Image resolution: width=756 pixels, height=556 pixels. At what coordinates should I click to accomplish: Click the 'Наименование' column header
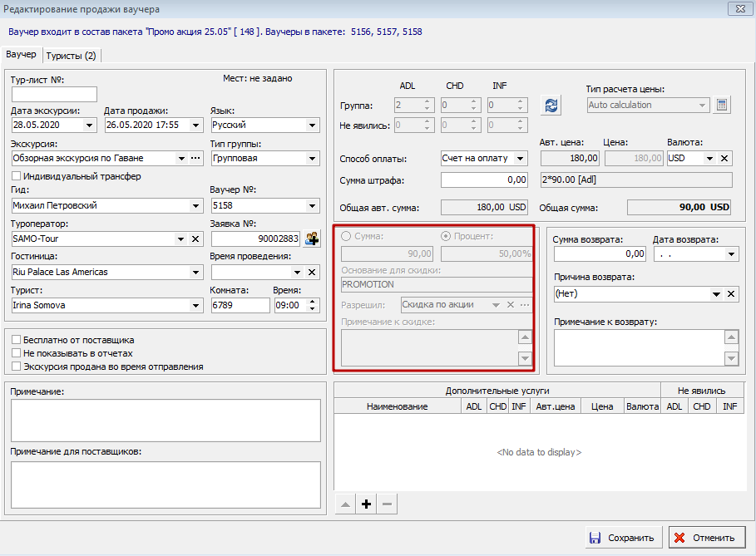coord(398,406)
